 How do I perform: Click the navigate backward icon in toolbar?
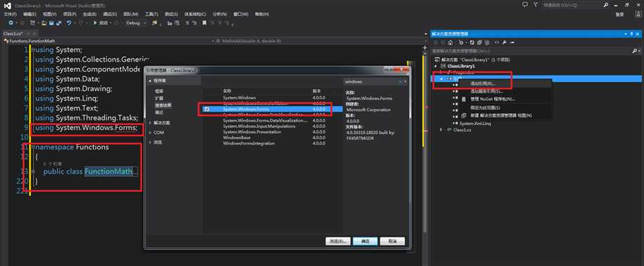10,23
